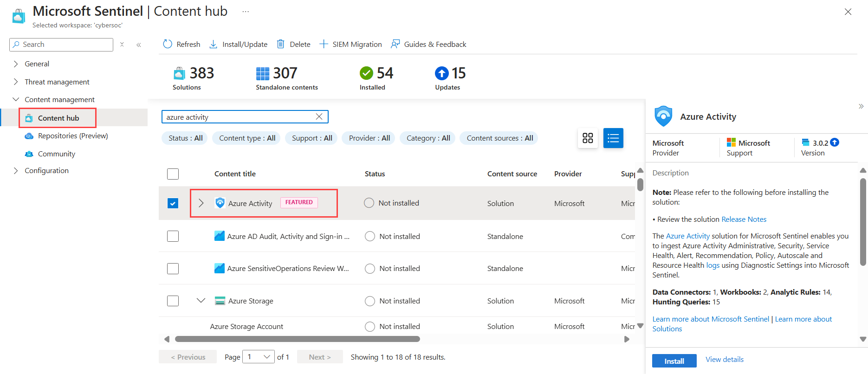Click the Install/Update download icon
The height and width of the screenshot is (374, 868).
[x=213, y=44]
